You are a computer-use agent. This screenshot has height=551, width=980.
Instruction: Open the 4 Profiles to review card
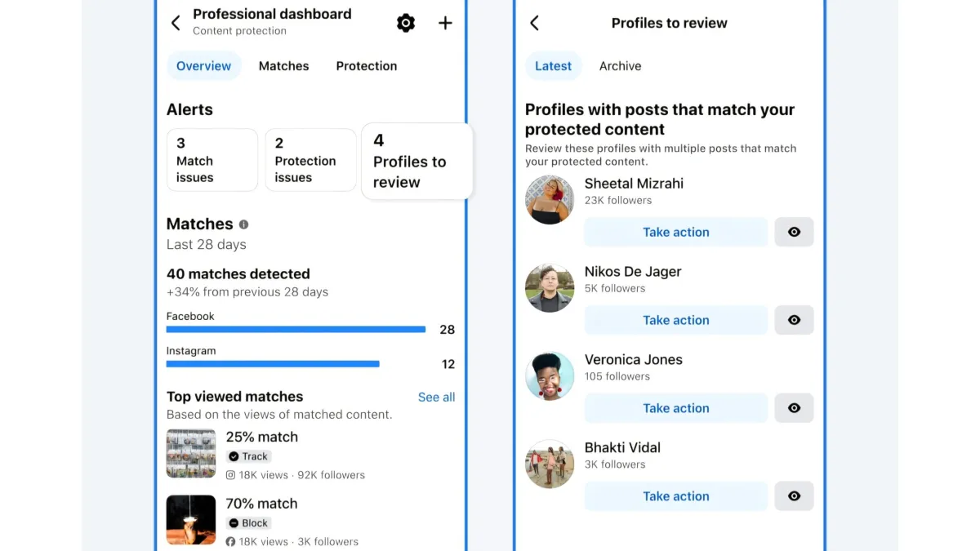coord(417,161)
